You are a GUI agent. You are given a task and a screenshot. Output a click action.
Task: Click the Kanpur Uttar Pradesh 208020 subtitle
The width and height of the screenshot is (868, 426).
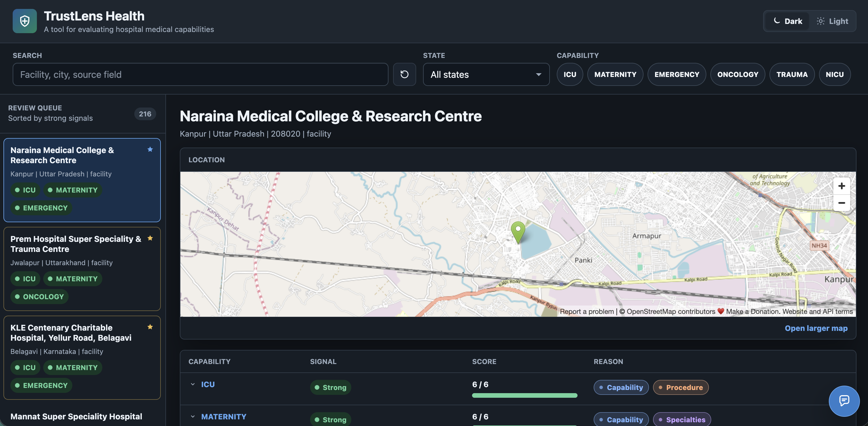(x=255, y=134)
